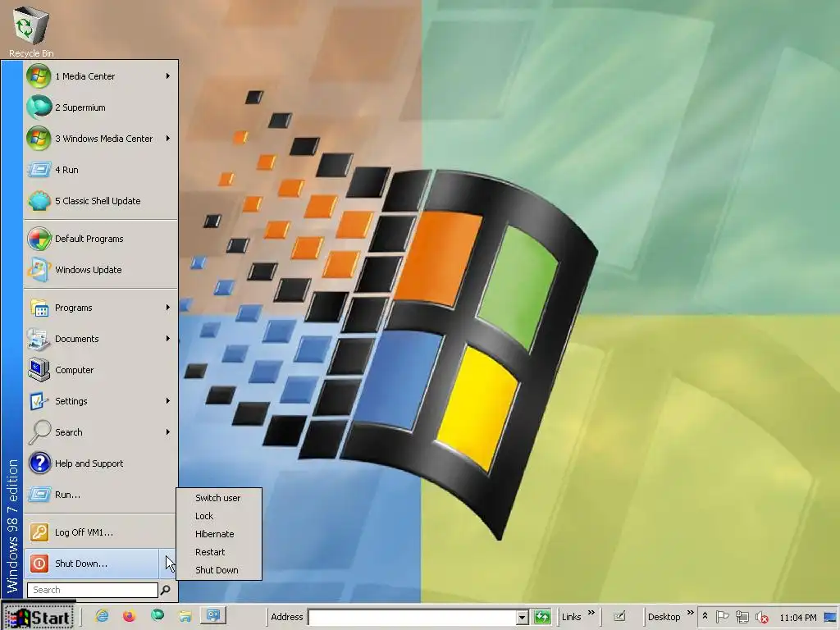Open the 'Run...' dialog item
Screen dimensions: 840x630
tap(101, 494)
